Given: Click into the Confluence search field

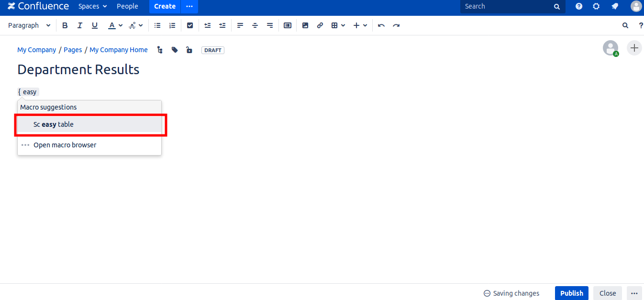Looking at the screenshot, I should coord(507,6).
